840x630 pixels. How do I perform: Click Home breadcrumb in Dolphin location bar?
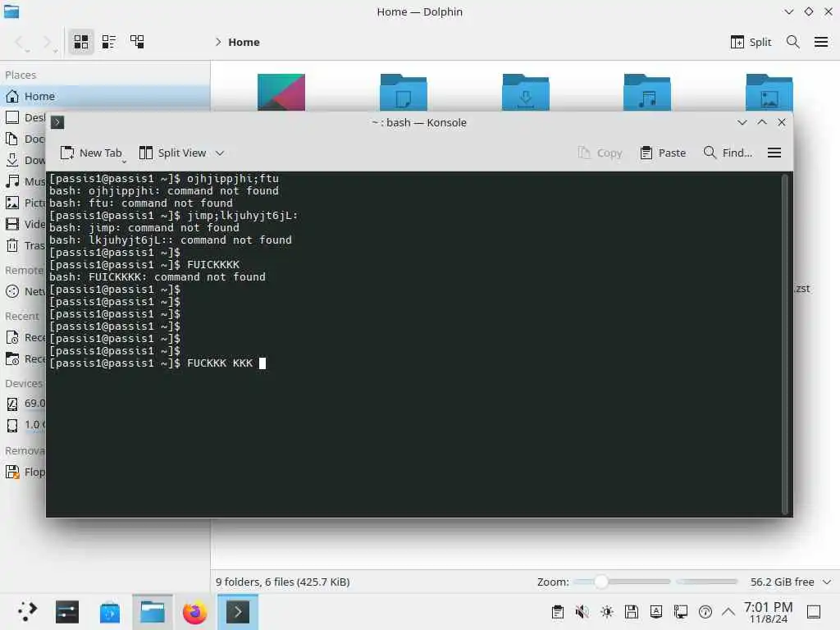pyautogui.click(x=244, y=42)
